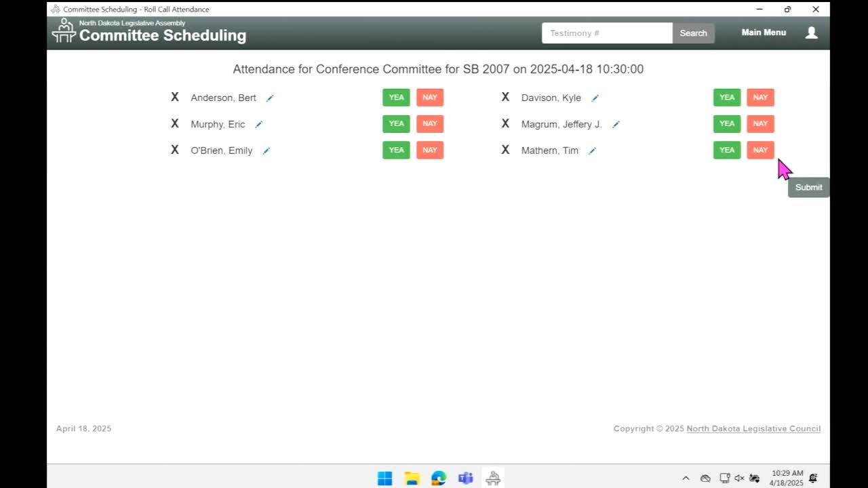Toggle the X attendance mark for Mathern, Tim
The image size is (868, 488).
[x=505, y=150]
